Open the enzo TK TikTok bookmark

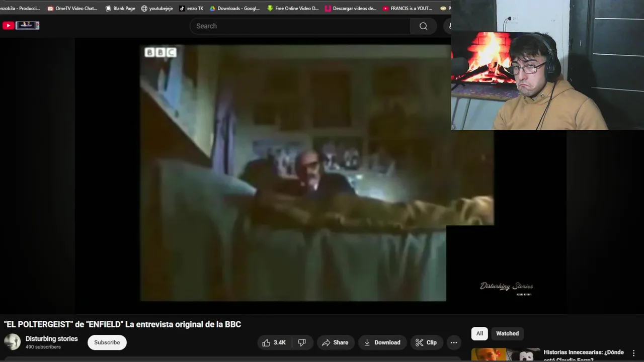point(191,8)
